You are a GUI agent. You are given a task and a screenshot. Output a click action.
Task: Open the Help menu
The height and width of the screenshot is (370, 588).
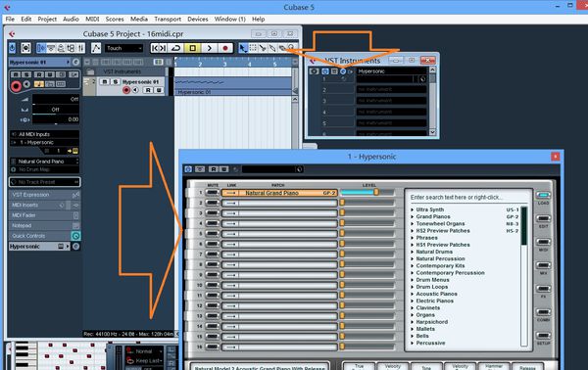pos(258,20)
